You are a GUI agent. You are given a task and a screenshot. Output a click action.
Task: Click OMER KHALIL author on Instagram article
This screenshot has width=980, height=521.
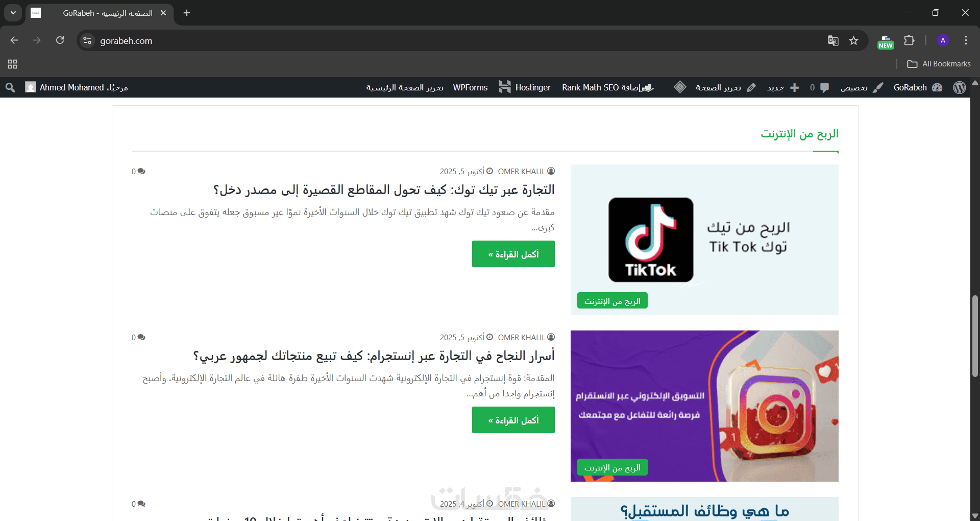pyautogui.click(x=526, y=338)
